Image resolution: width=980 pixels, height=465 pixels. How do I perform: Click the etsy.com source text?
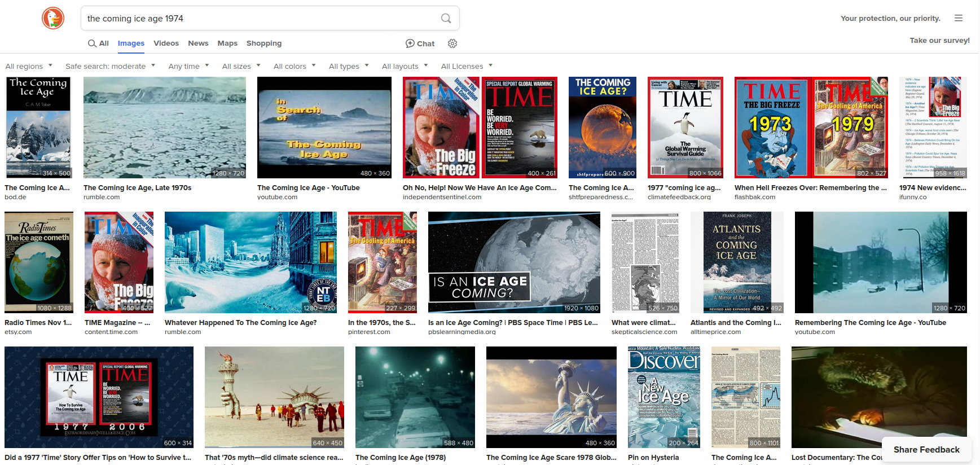coord(18,332)
